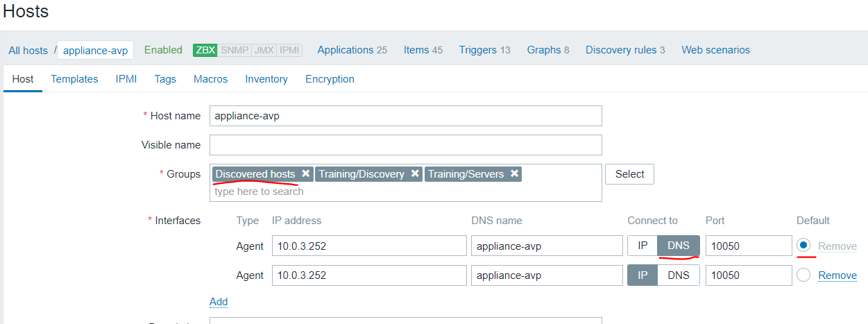Screen dimensions: 868x324
Task: Open the Templates tab
Action: click(x=74, y=79)
